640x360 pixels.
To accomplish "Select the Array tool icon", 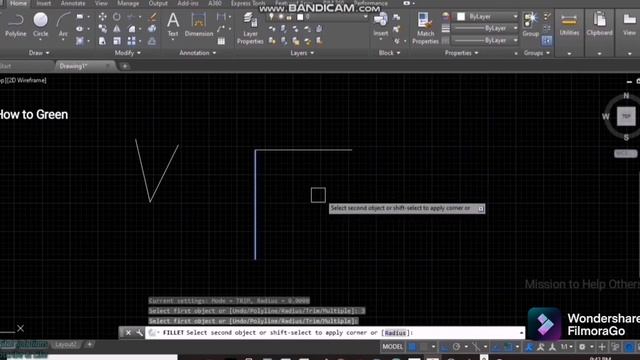I will coord(131,41).
